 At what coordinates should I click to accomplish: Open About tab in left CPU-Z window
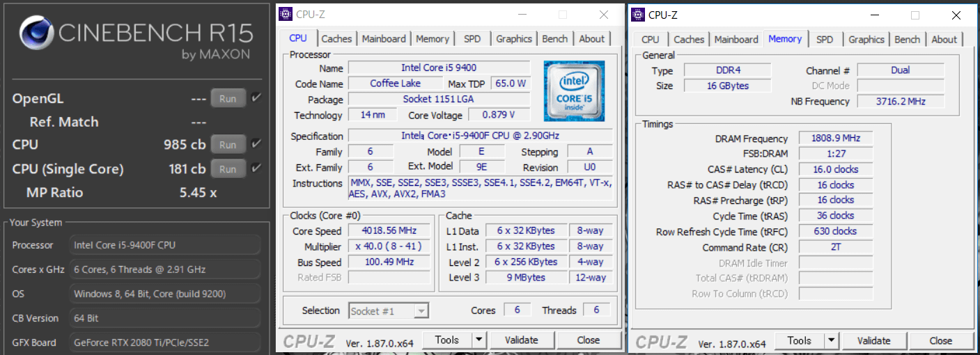(x=592, y=39)
